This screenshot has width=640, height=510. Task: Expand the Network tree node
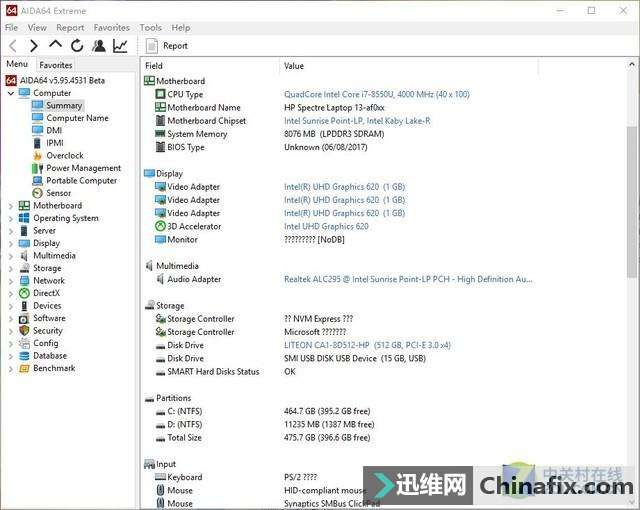tap(11, 281)
